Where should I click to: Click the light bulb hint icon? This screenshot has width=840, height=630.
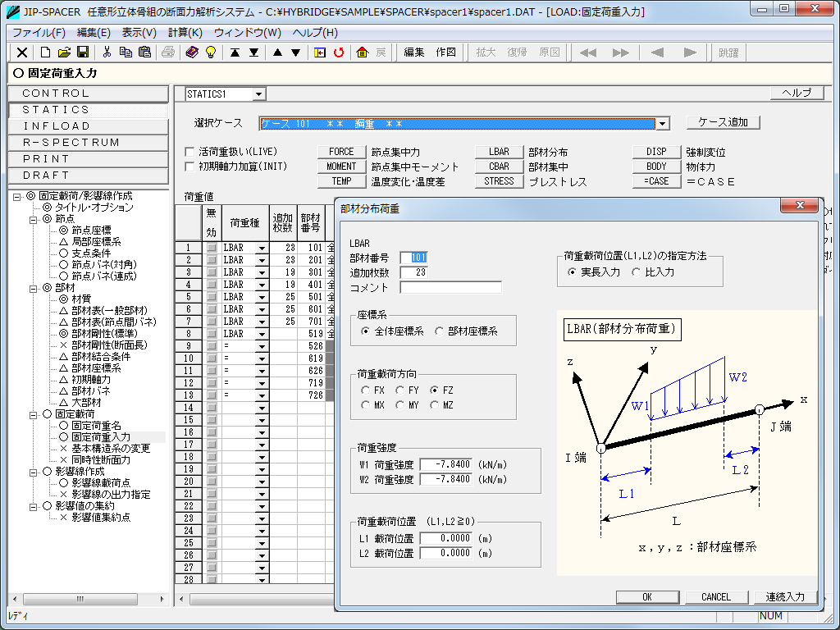point(210,52)
